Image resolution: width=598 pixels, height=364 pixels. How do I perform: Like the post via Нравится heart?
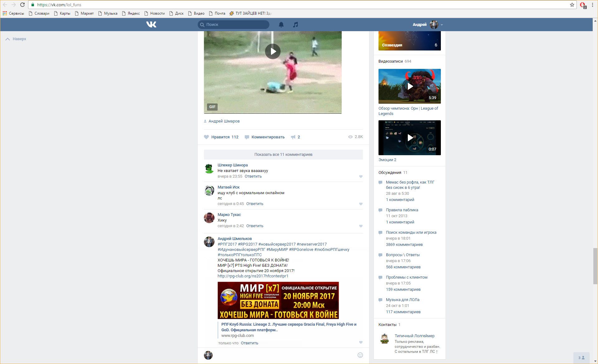coord(206,137)
